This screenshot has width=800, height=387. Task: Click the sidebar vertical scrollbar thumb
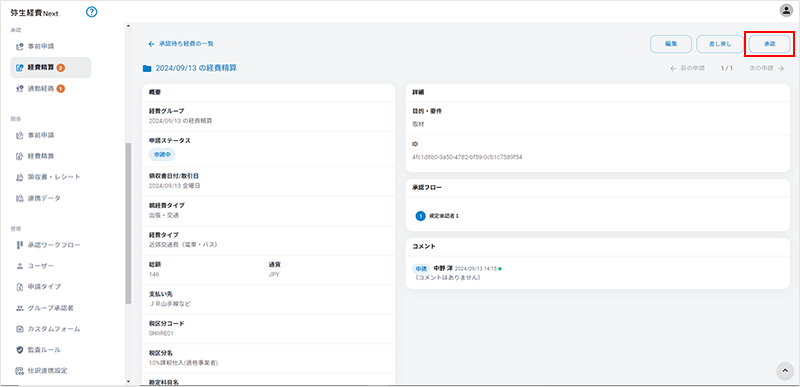pos(128,223)
